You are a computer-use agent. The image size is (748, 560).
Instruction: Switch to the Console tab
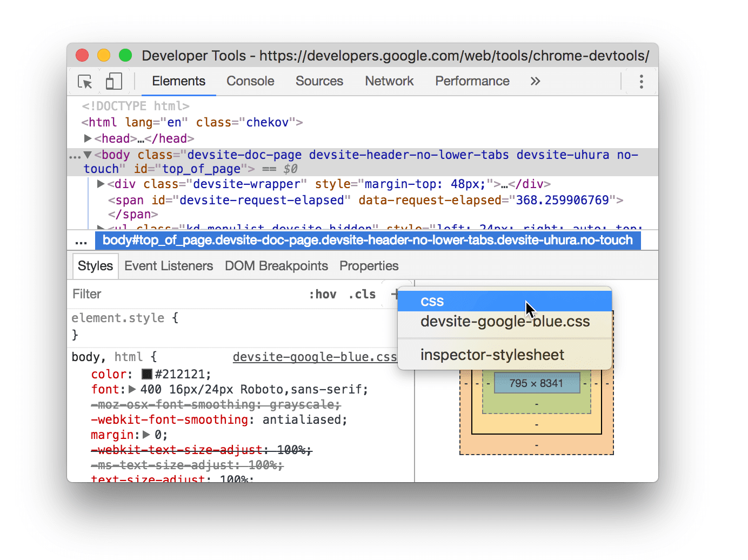point(250,81)
